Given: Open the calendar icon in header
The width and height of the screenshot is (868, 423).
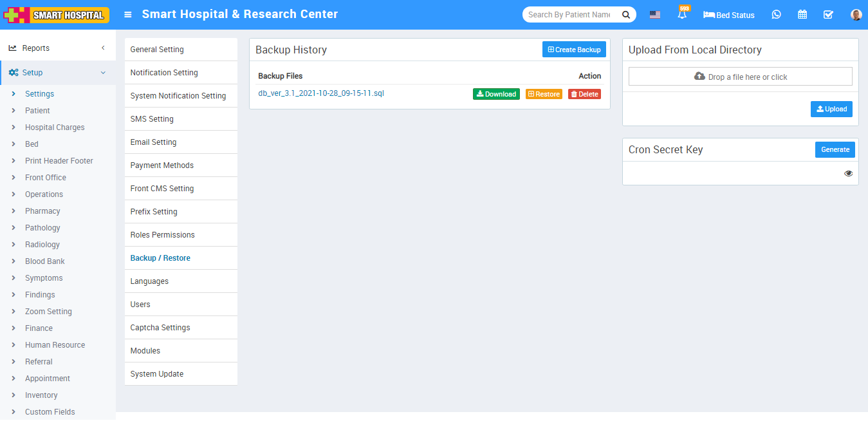Looking at the screenshot, I should [802, 14].
